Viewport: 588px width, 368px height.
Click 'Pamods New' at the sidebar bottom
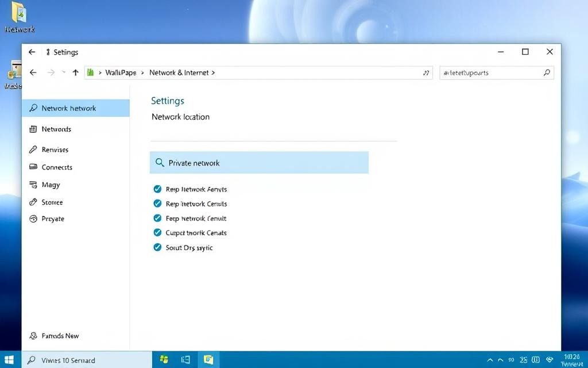(60, 336)
